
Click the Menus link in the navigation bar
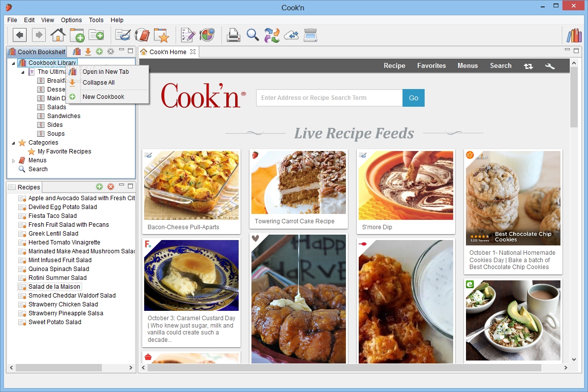tap(467, 65)
